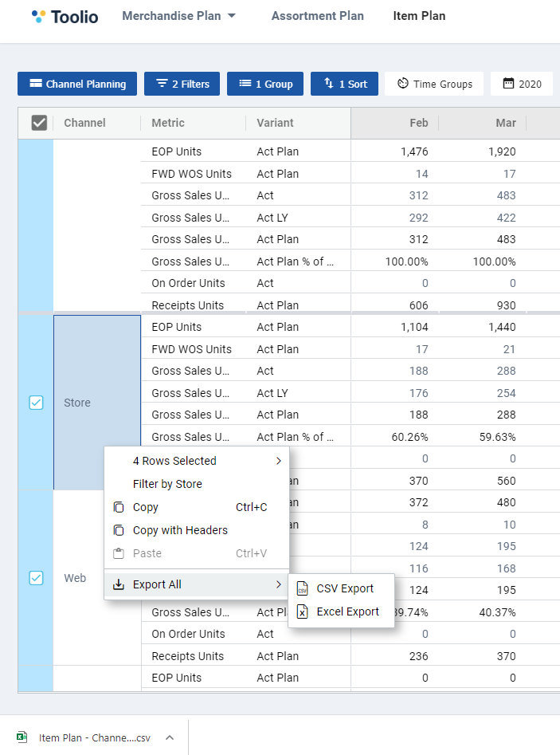Click the Copy clipboard icon
560x755 pixels.
click(x=119, y=507)
